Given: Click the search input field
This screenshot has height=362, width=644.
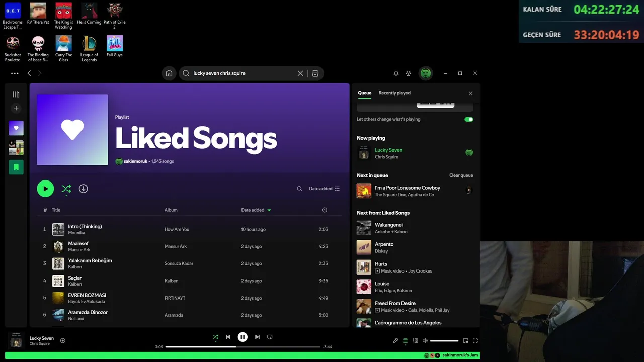Looking at the screenshot, I should (244, 73).
